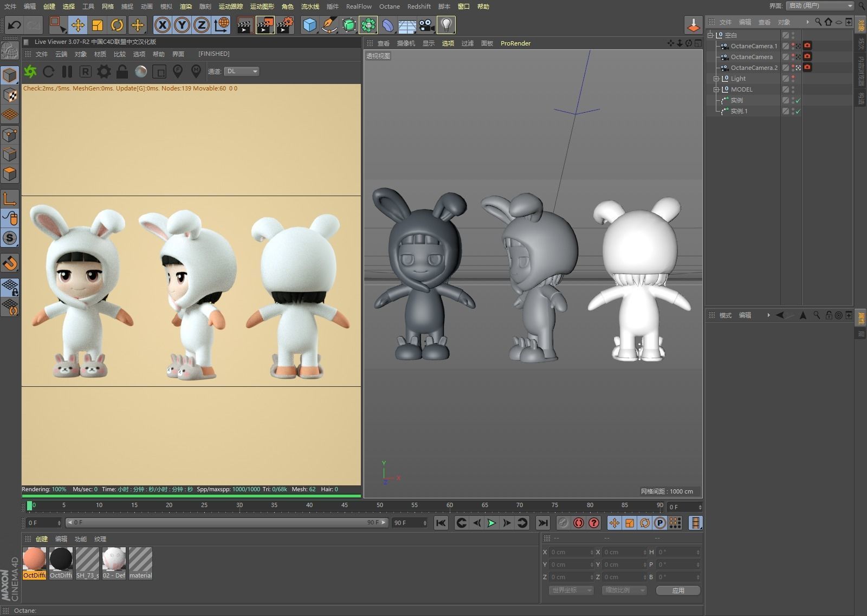Image resolution: width=867 pixels, height=616 pixels.
Task: Expand the MODEL group in object manager
Action: click(716, 89)
